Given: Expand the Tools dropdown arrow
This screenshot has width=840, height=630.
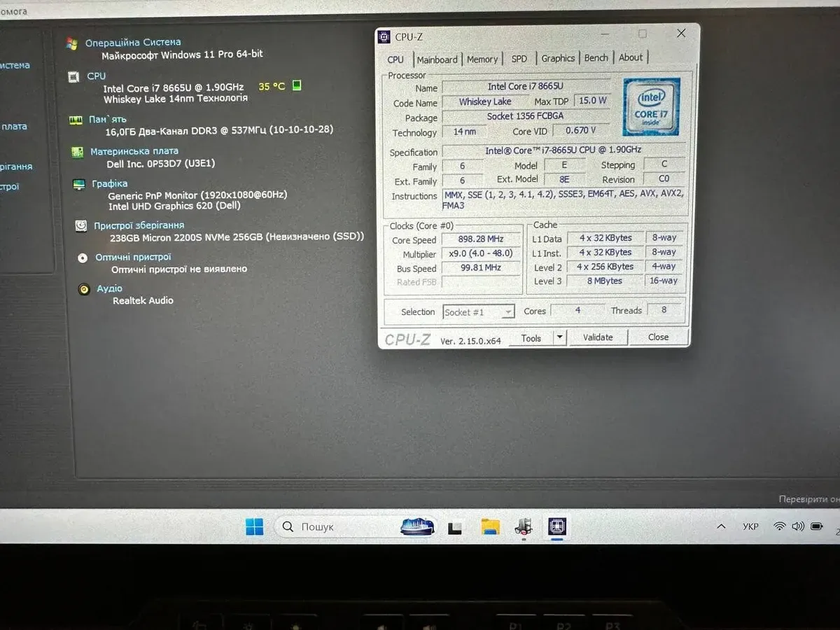Looking at the screenshot, I should [559, 337].
